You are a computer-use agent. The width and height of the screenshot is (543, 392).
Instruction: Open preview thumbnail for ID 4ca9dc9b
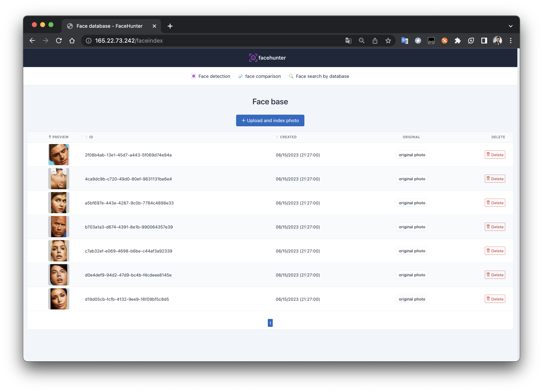coord(59,179)
